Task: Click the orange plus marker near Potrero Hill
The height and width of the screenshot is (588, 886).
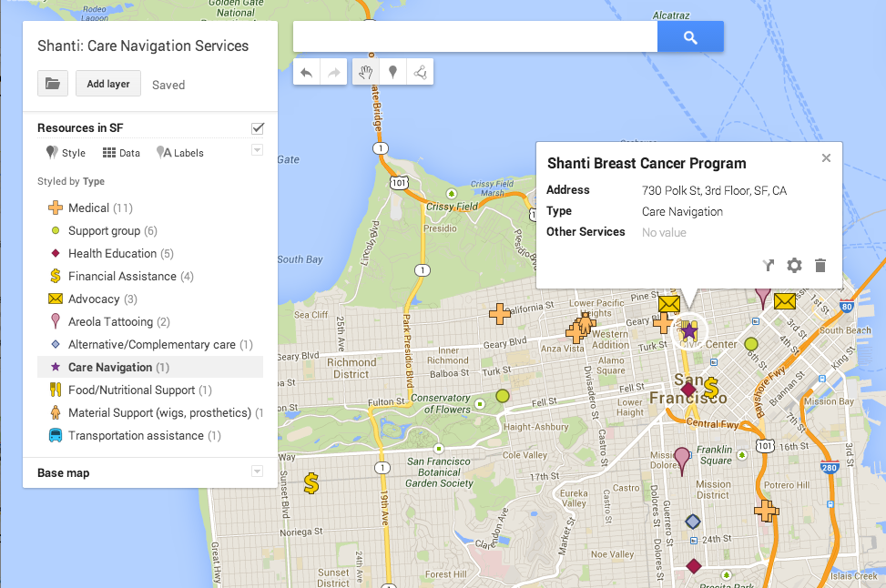Action: pos(766,511)
